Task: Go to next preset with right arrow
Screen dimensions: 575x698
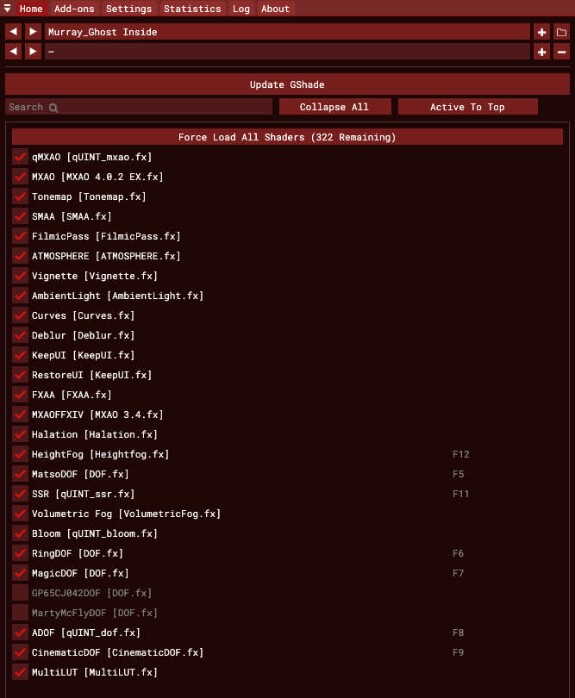Action: click(x=32, y=32)
